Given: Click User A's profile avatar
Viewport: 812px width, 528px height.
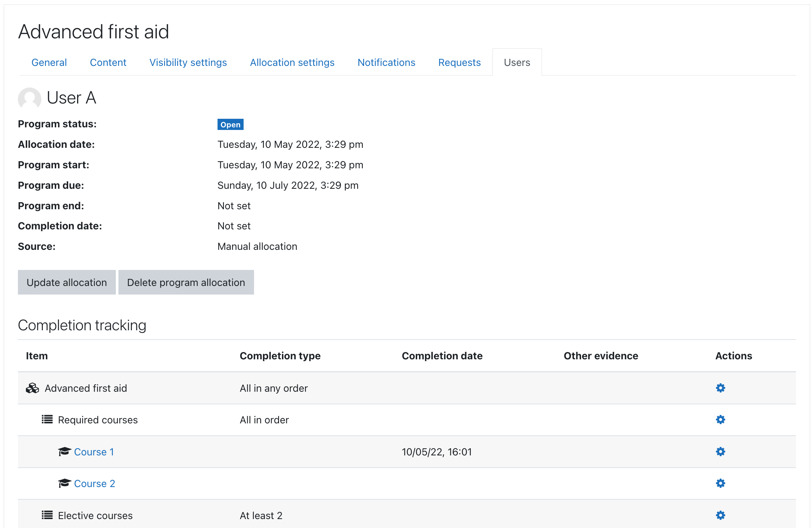Looking at the screenshot, I should tap(29, 98).
